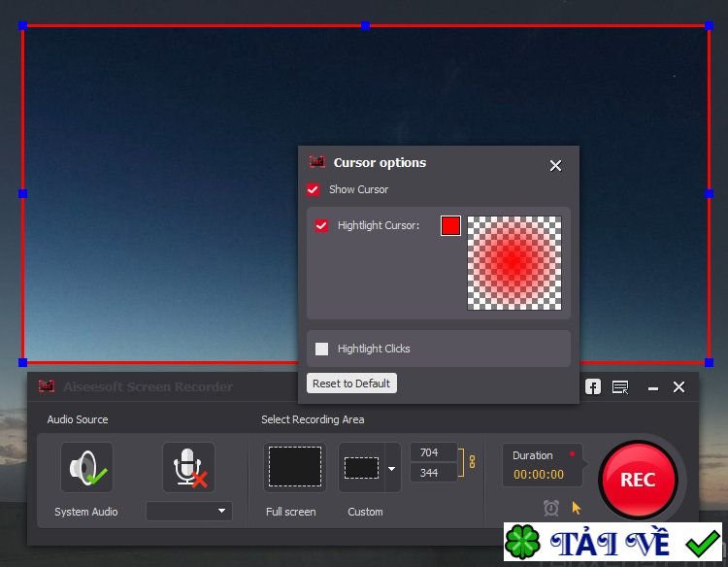Pick the red highlight cursor color swatch
728x567 pixels.
point(450,225)
